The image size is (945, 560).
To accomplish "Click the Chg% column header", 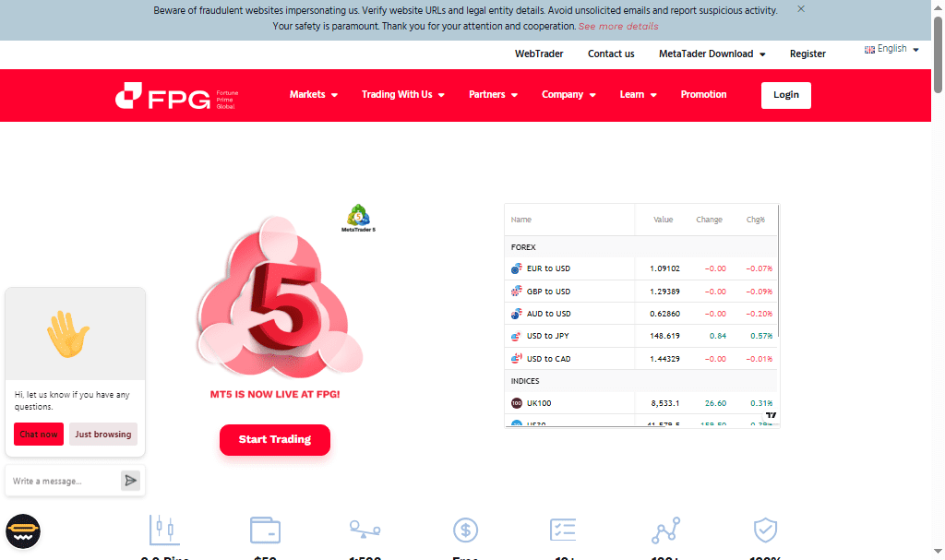I will (x=755, y=220).
